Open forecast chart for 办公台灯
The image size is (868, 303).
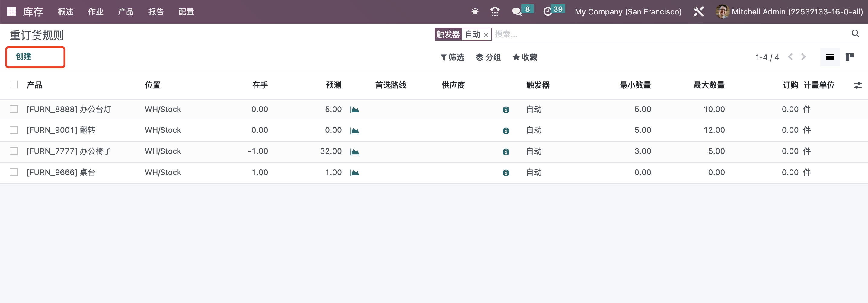pyautogui.click(x=355, y=110)
